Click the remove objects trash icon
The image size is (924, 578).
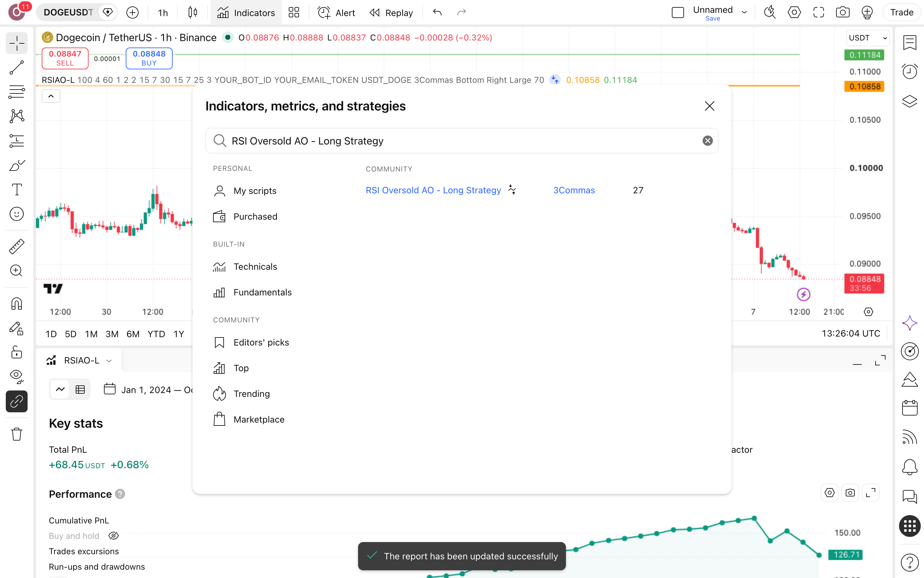(x=16, y=434)
